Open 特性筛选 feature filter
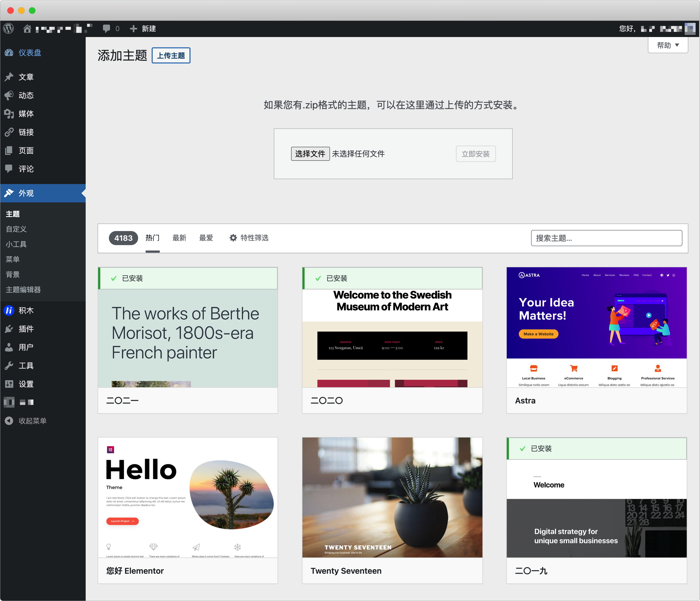 (249, 238)
